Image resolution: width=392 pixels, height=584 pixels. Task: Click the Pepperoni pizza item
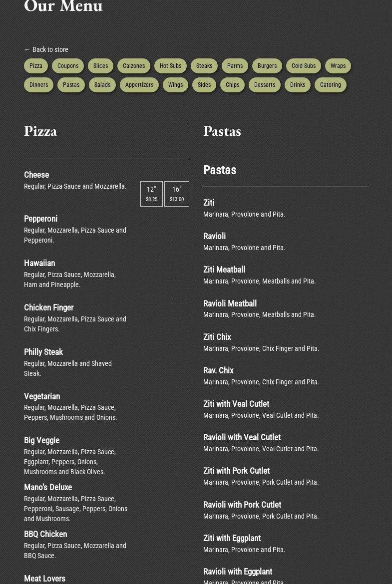(x=41, y=219)
